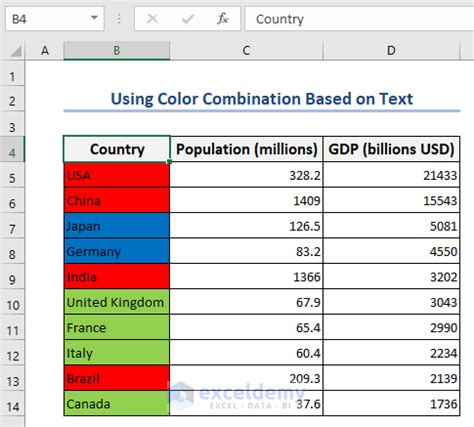Click the Select All corner triangle
This screenshot has height=427, width=474.
(15, 51)
